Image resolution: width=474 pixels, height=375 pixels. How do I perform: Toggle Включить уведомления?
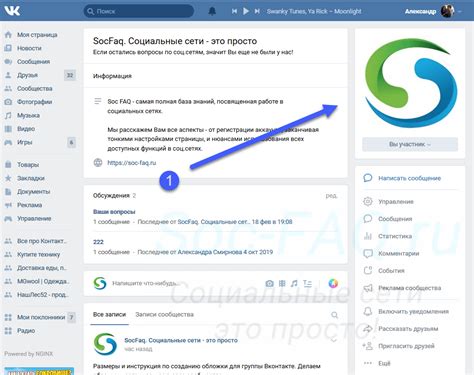click(413, 312)
